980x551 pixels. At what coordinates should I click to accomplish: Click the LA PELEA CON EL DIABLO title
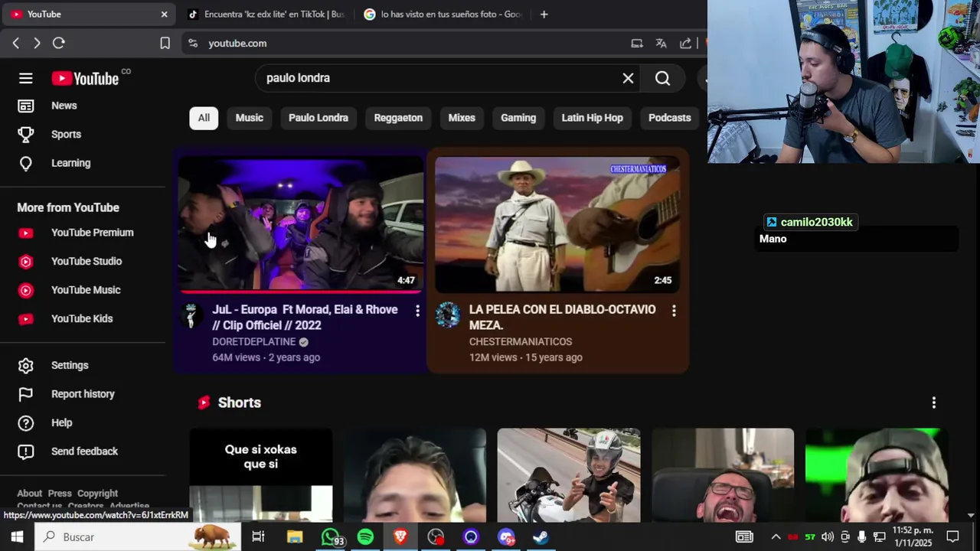click(x=563, y=318)
